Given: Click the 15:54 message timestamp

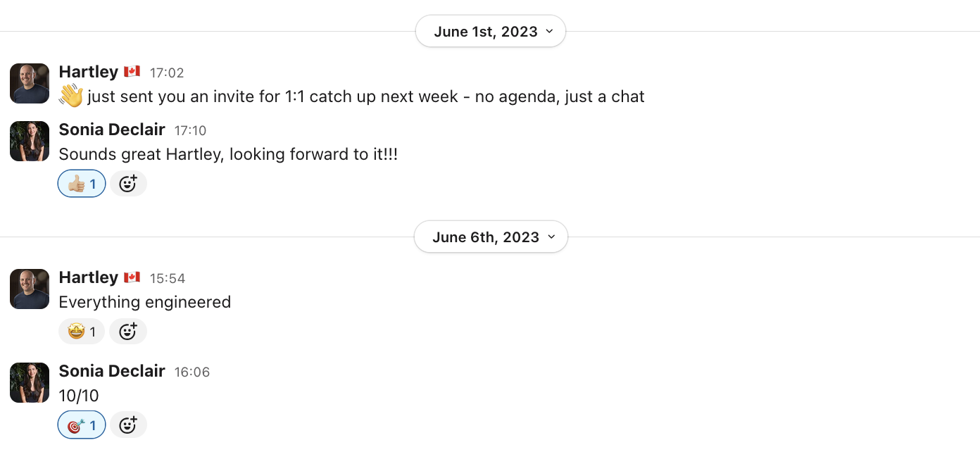Looking at the screenshot, I should pyautogui.click(x=168, y=278).
